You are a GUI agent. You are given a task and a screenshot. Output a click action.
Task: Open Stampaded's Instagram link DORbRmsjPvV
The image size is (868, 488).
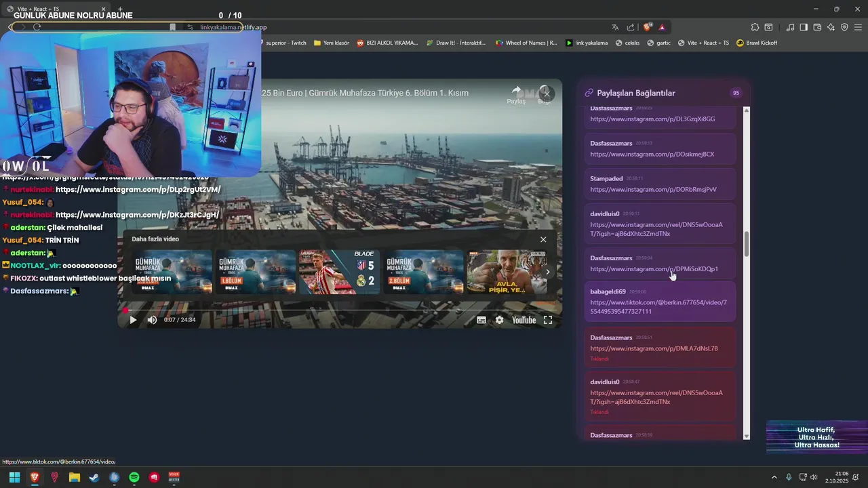(x=653, y=189)
